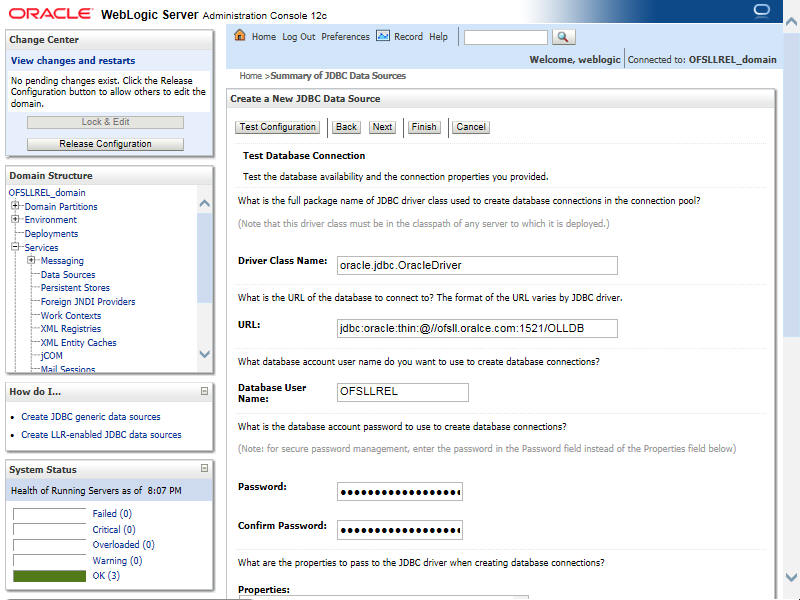The height and width of the screenshot is (600, 800).
Task: Select OFSLLREL_domain tree root
Action: click(47, 193)
